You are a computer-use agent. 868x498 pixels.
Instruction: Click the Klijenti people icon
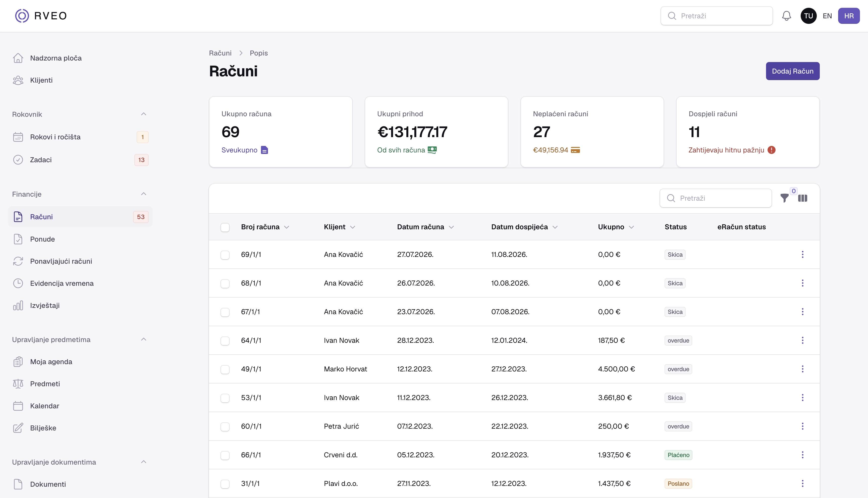point(18,80)
